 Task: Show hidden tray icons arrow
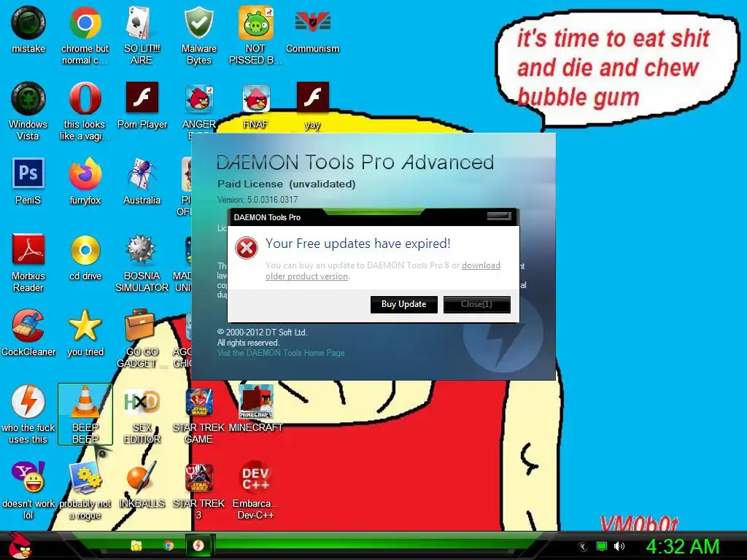click(x=583, y=547)
